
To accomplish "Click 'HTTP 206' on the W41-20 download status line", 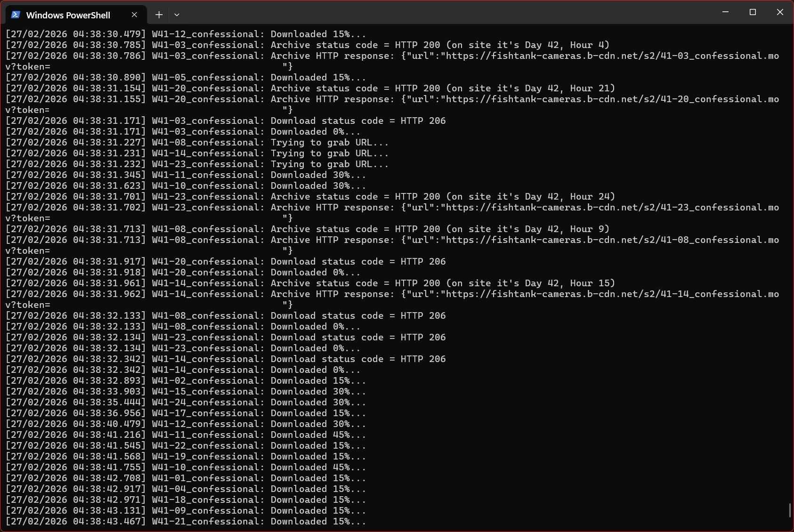I will point(423,262).
